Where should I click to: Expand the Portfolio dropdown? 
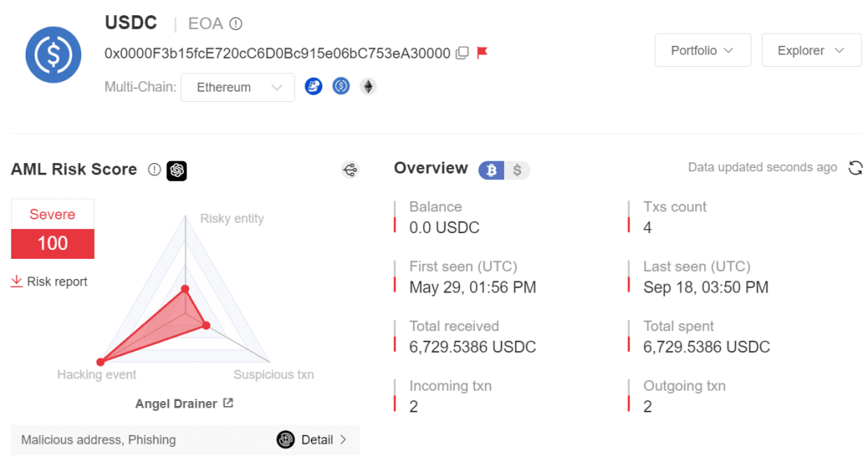pos(702,51)
